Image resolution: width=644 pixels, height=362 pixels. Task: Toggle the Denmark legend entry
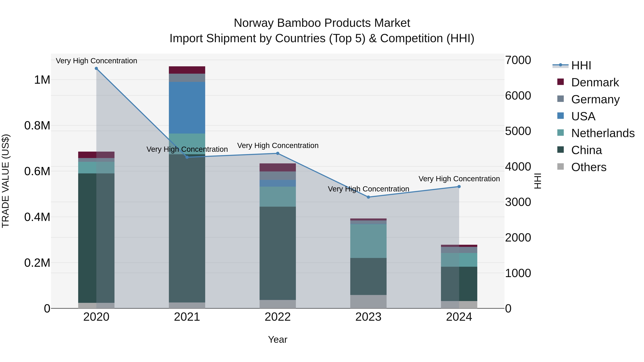(x=588, y=82)
